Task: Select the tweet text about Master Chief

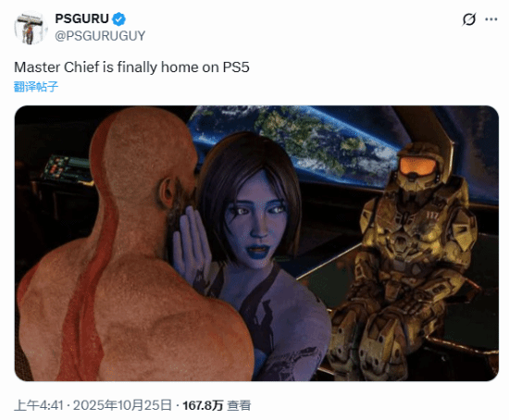Action: pyautogui.click(x=131, y=68)
